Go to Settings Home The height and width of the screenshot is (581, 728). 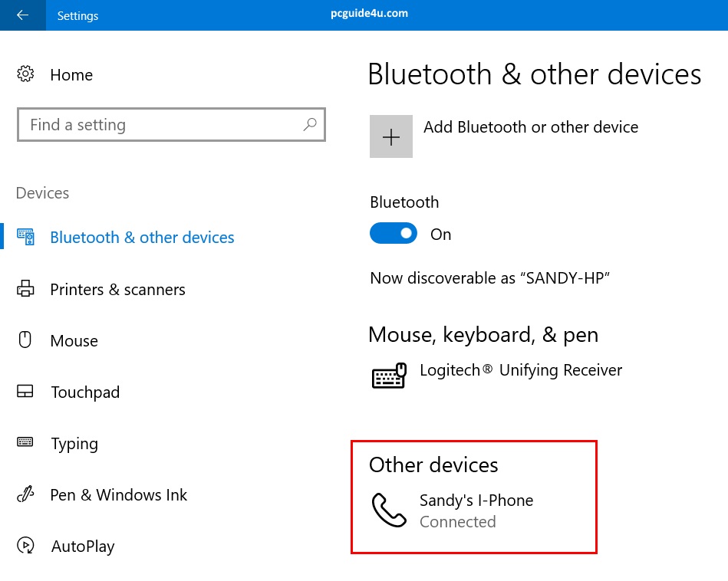point(71,75)
